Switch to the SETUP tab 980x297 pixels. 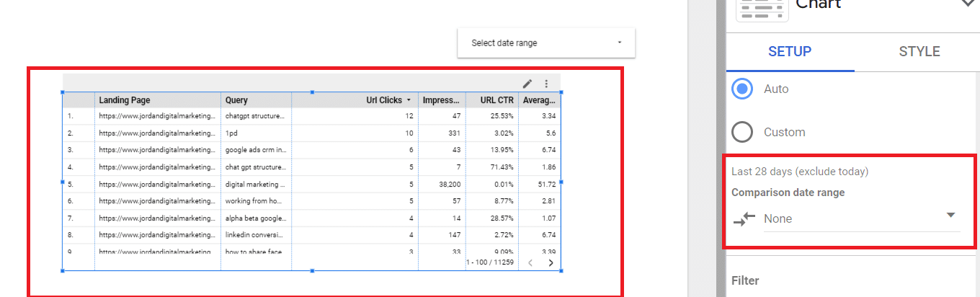tap(790, 52)
